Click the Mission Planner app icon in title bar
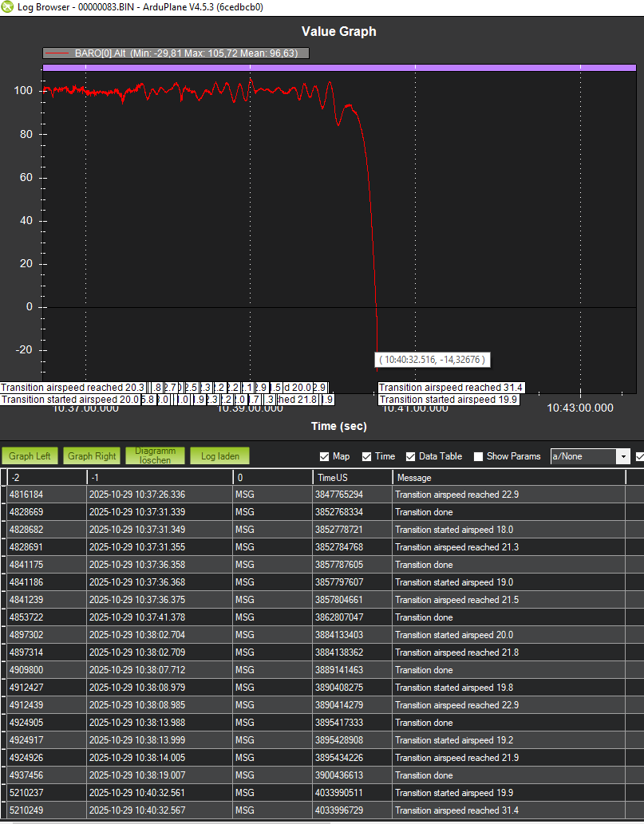This screenshot has width=644, height=824. click(x=8, y=7)
